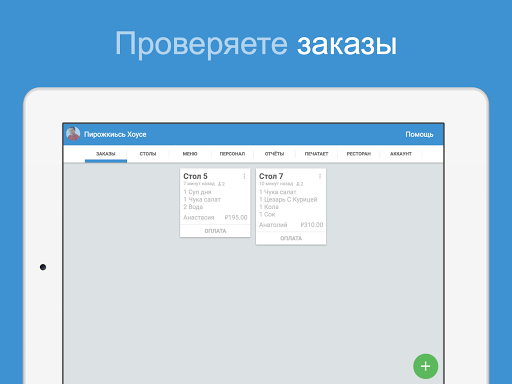Click waiter name Анастасия
The image size is (512, 384).
(x=199, y=217)
